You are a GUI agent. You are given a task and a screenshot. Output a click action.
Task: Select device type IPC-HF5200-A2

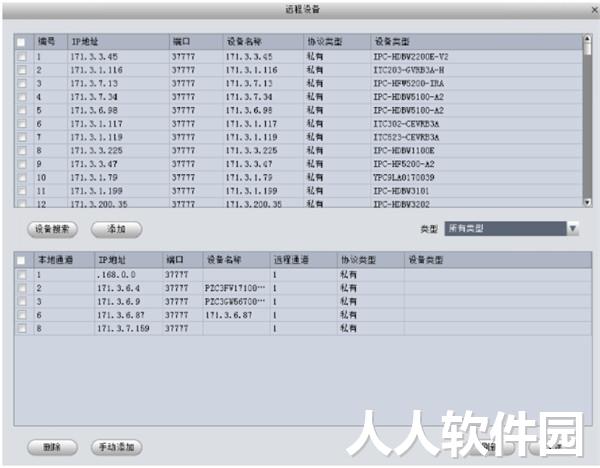tap(404, 164)
